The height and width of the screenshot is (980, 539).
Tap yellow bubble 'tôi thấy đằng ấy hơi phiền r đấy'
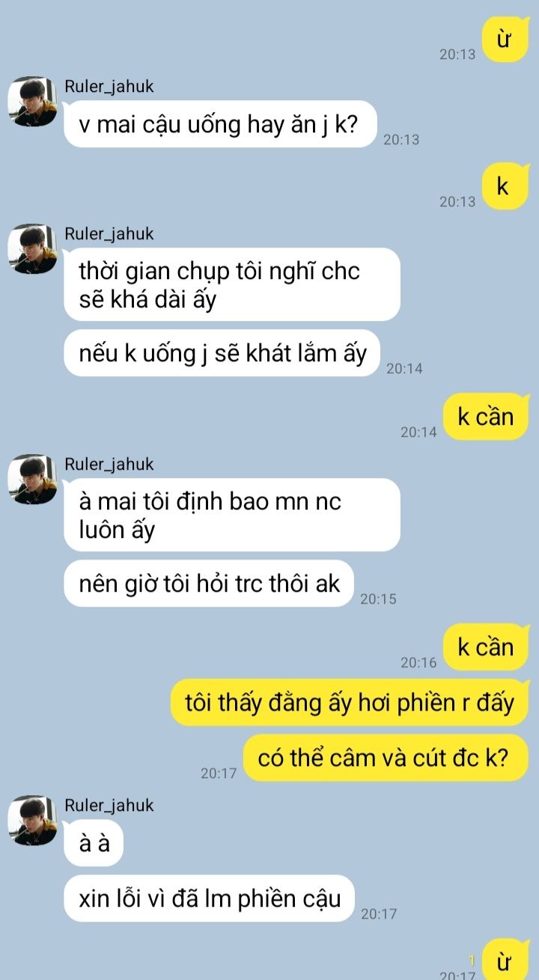tap(350, 703)
